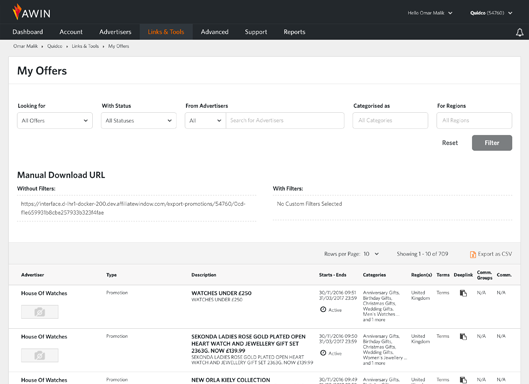Select the Without Filters download URL
This screenshot has height=384, width=529.
[x=133, y=208]
